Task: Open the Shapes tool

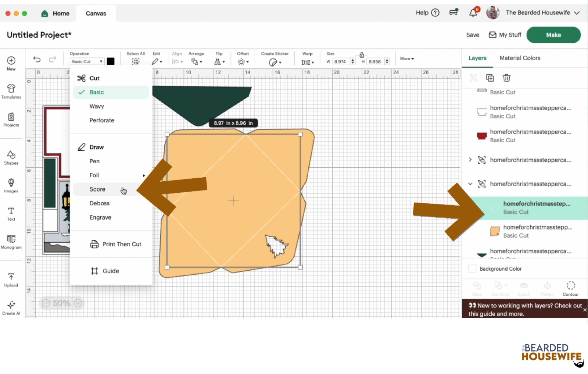Action: [x=11, y=157]
